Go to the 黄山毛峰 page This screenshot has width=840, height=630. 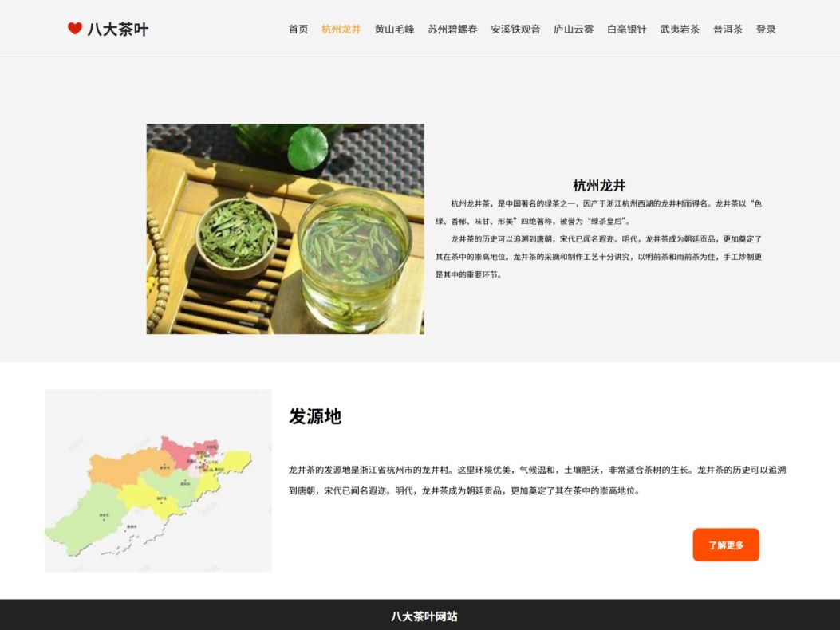tap(394, 29)
